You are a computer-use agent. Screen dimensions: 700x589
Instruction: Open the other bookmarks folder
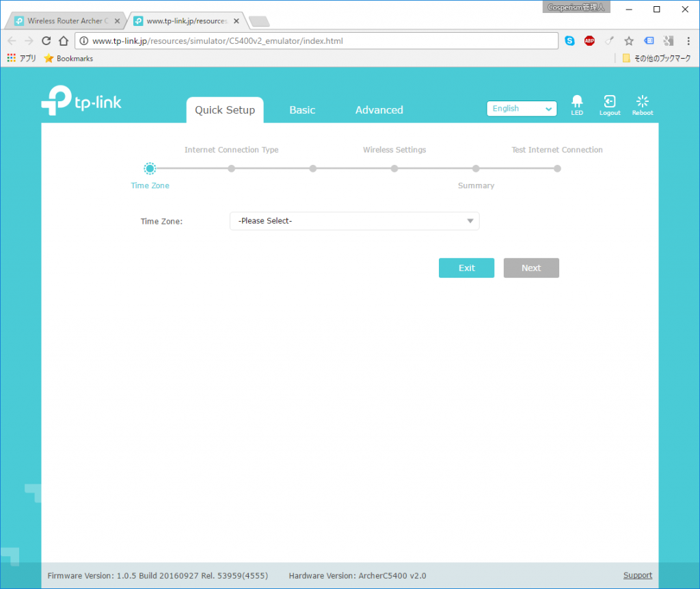(656, 58)
